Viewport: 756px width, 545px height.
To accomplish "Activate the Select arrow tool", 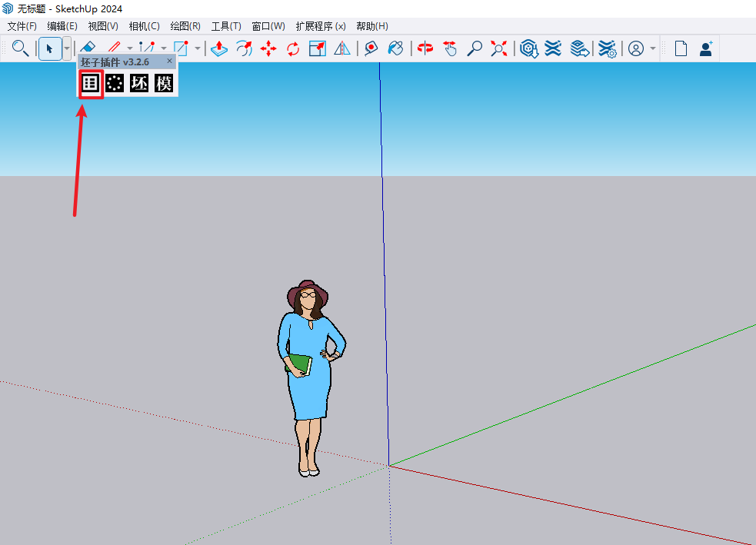I will tap(50, 48).
